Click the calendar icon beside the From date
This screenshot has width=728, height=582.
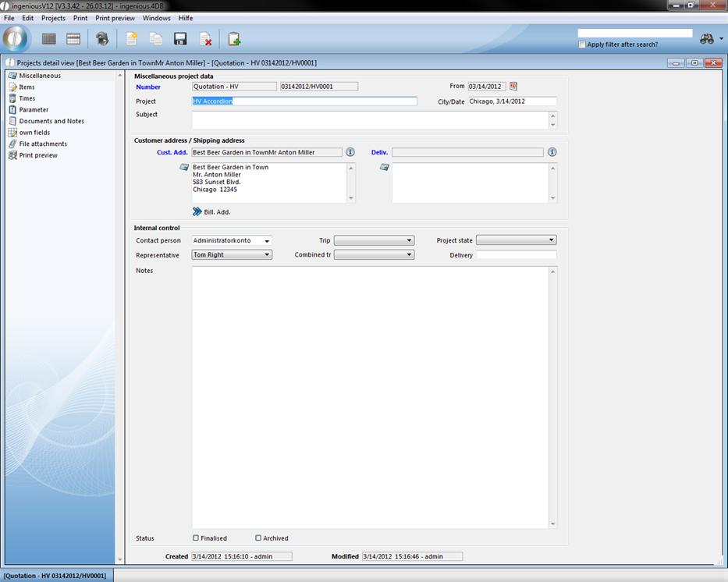click(513, 87)
